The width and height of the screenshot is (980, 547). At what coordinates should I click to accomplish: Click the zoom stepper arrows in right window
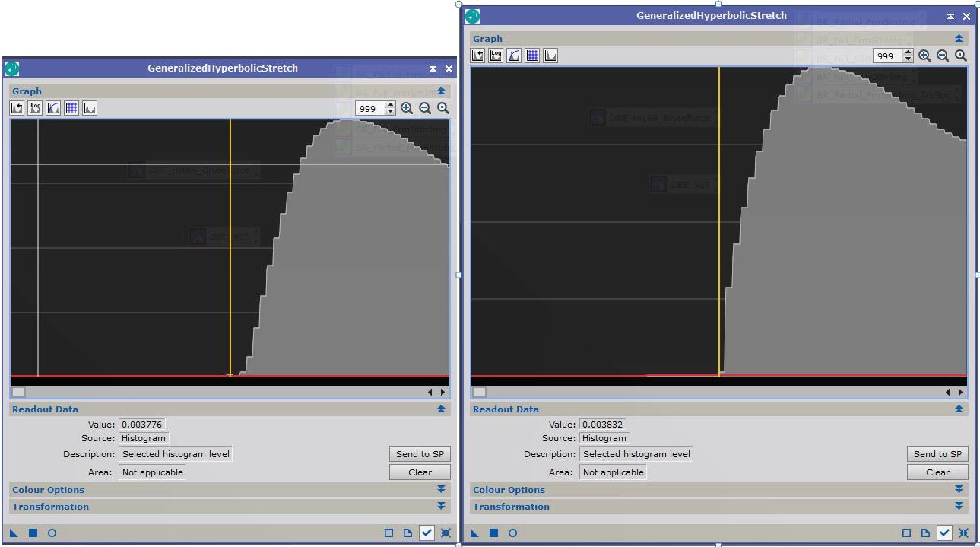coord(908,56)
